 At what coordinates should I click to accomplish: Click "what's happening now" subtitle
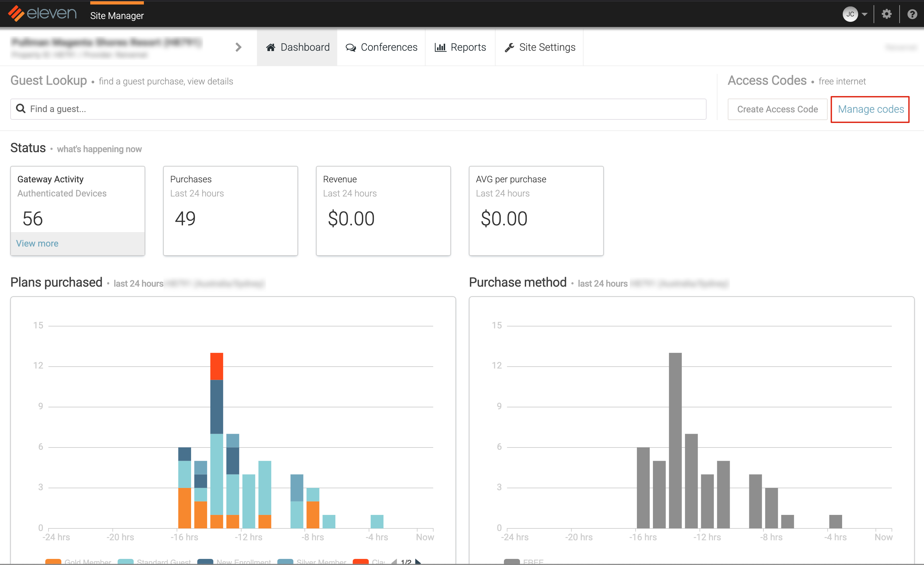(99, 149)
